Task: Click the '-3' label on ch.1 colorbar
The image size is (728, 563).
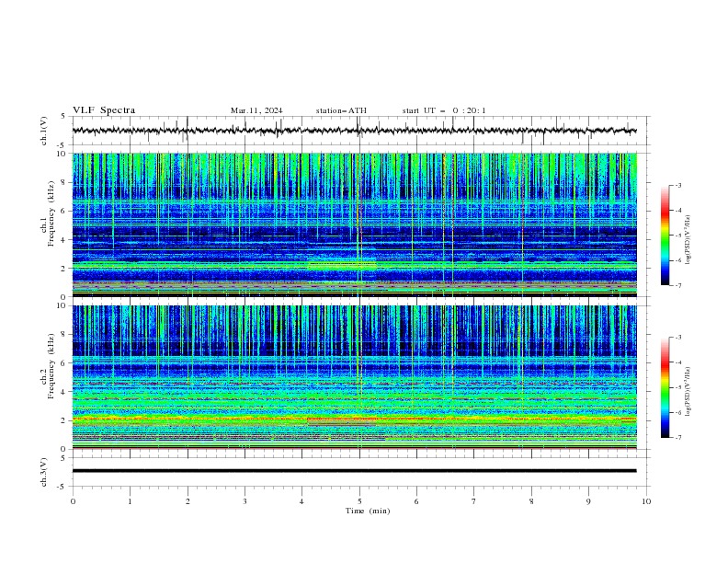Action: pyautogui.click(x=677, y=185)
